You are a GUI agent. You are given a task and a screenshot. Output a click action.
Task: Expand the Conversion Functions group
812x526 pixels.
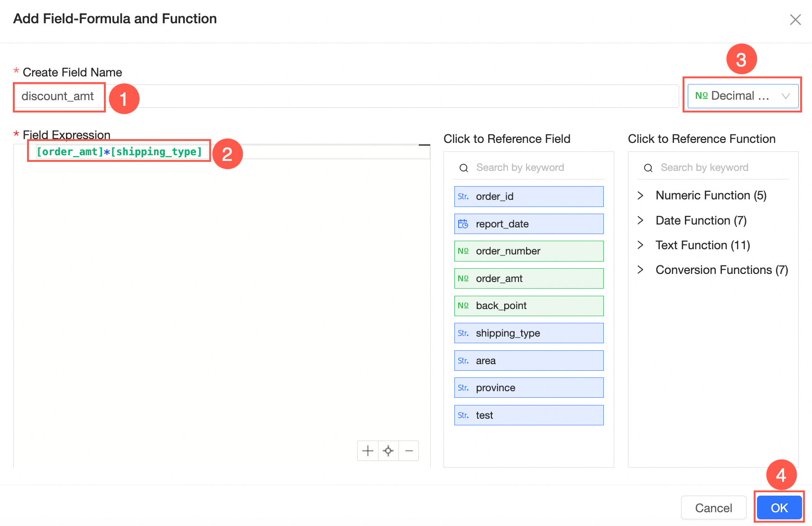pos(641,270)
